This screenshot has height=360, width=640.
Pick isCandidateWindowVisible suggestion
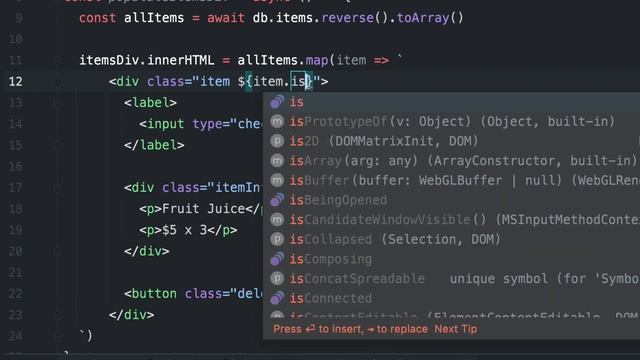451,219
